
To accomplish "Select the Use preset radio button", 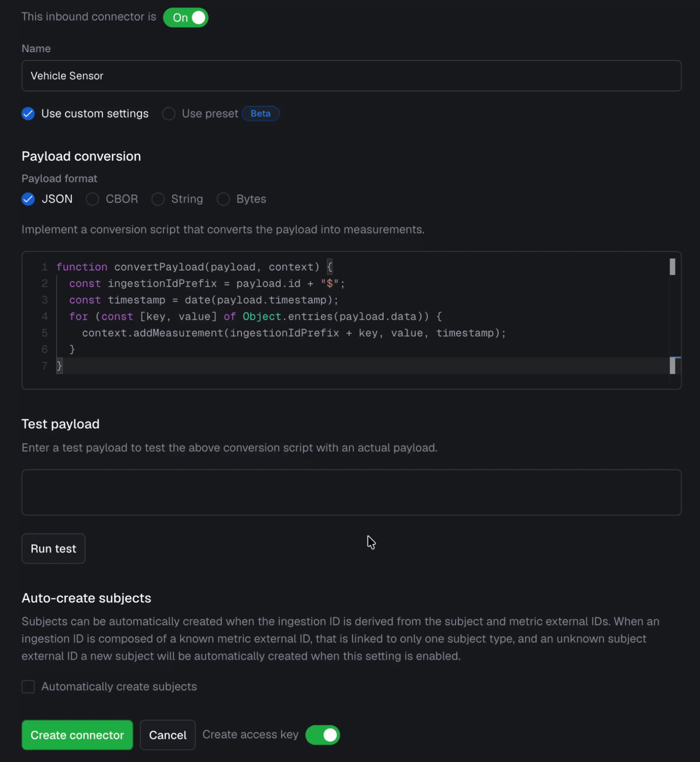I will (168, 113).
